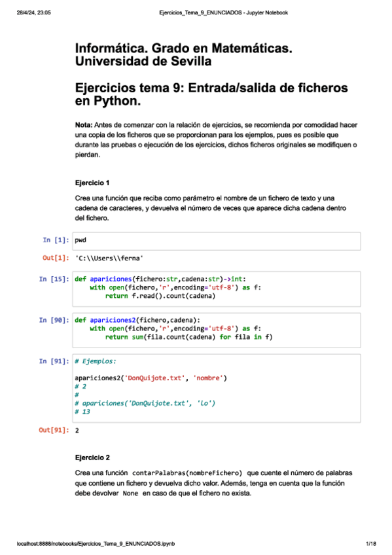392x555 pixels.
Task: Click the date stamp '28/4/24, 23:05'
Action: point(33,12)
